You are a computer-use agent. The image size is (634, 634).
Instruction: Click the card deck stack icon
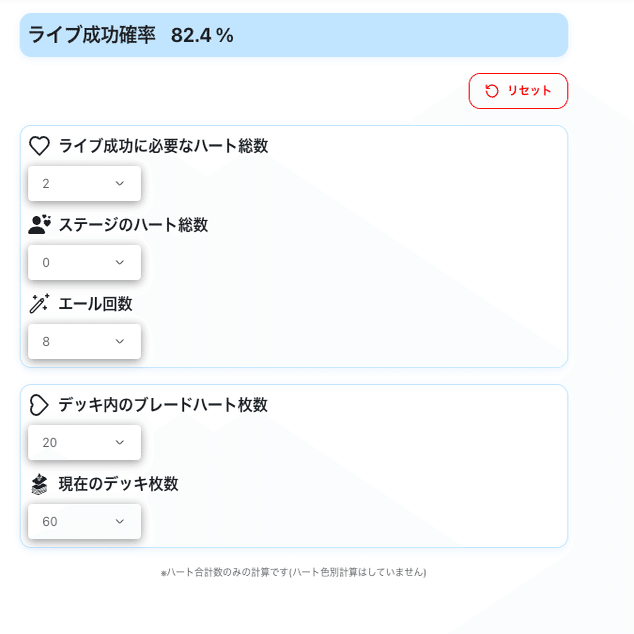point(39,484)
